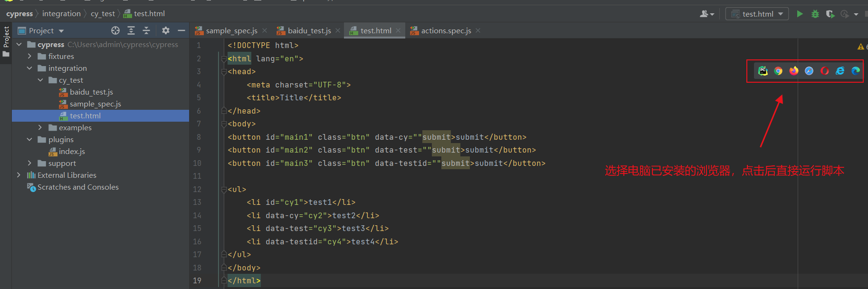This screenshot has width=868, height=289.
Task: Open the test.html run configuration dropdown
Action: (757, 14)
